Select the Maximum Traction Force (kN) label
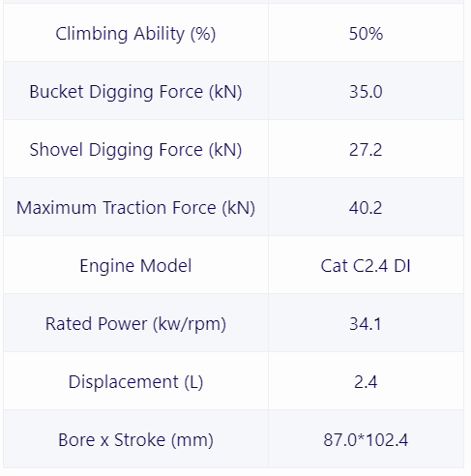 135,208
